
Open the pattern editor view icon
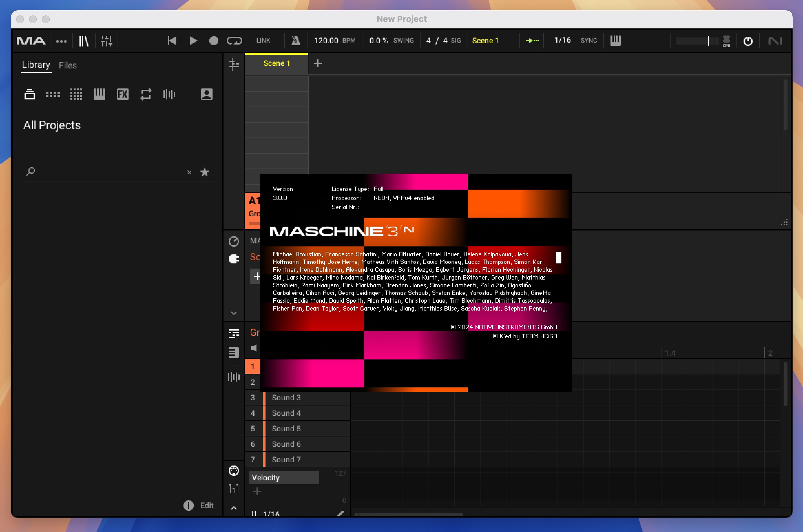(234, 333)
